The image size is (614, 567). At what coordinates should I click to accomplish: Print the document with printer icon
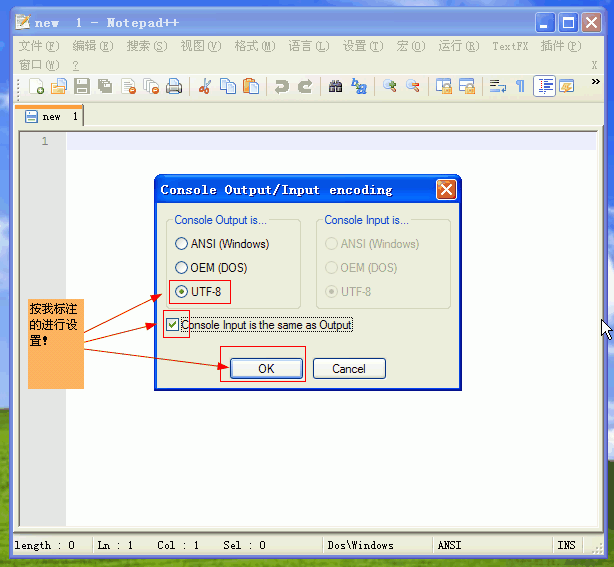pyautogui.click(x=174, y=86)
